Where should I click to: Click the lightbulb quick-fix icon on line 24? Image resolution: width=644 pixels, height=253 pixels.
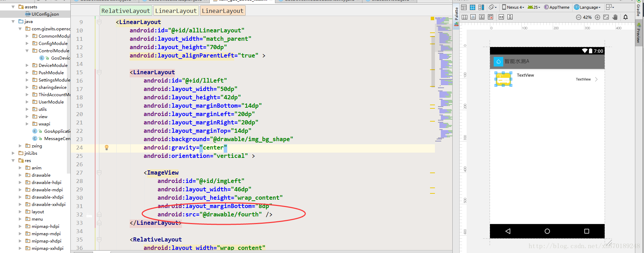point(107,147)
